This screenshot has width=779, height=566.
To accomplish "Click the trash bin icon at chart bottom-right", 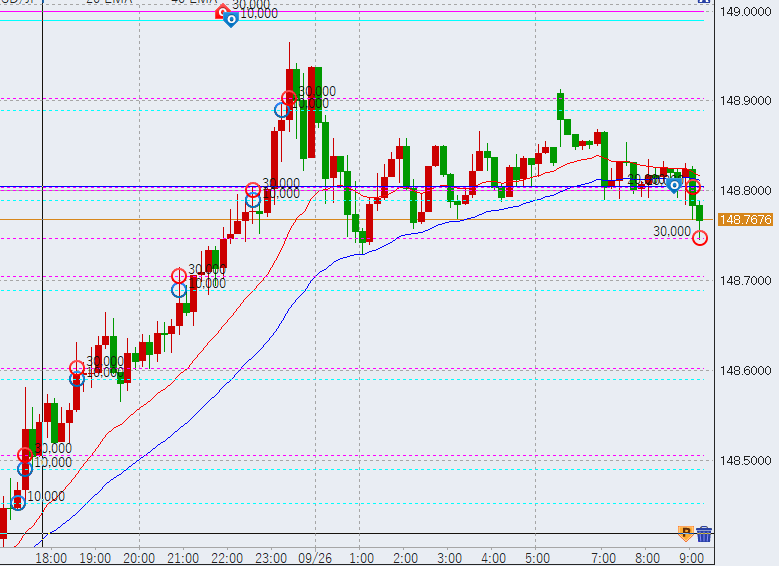I will click(x=704, y=534).
